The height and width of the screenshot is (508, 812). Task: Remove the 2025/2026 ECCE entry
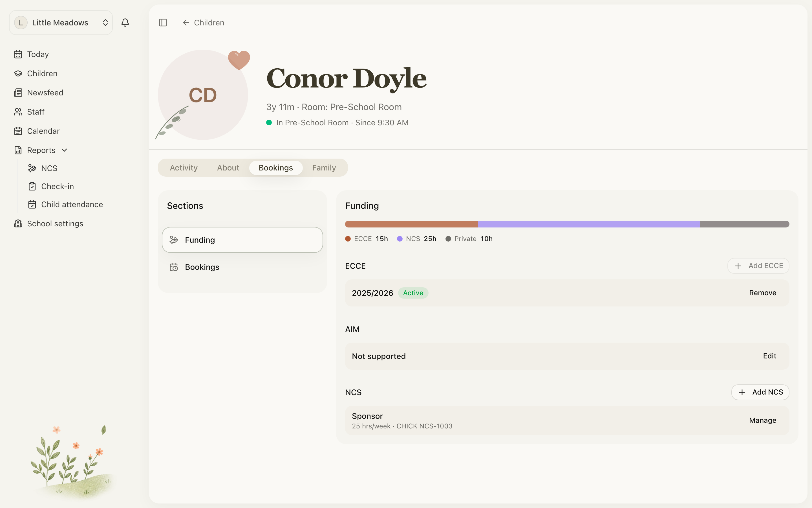tap(763, 293)
